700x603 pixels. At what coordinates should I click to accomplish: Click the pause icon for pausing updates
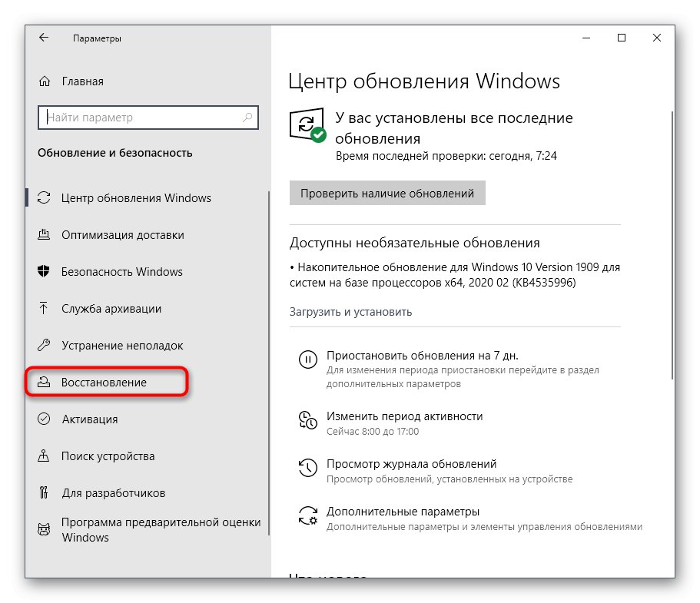click(308, 359)
